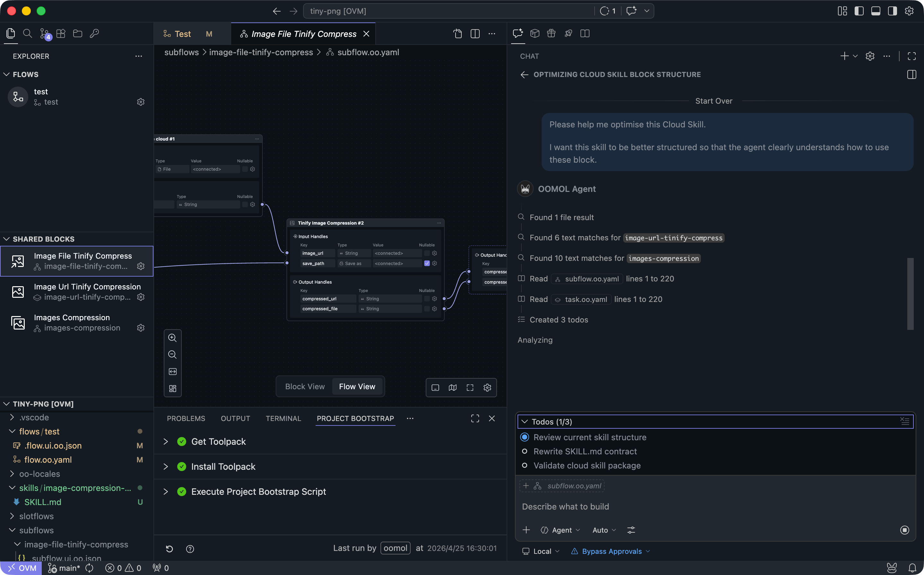This screenshot has width=924, height=575.
Task: Fit flow canvas to width
Action: (x=172, y=372)
